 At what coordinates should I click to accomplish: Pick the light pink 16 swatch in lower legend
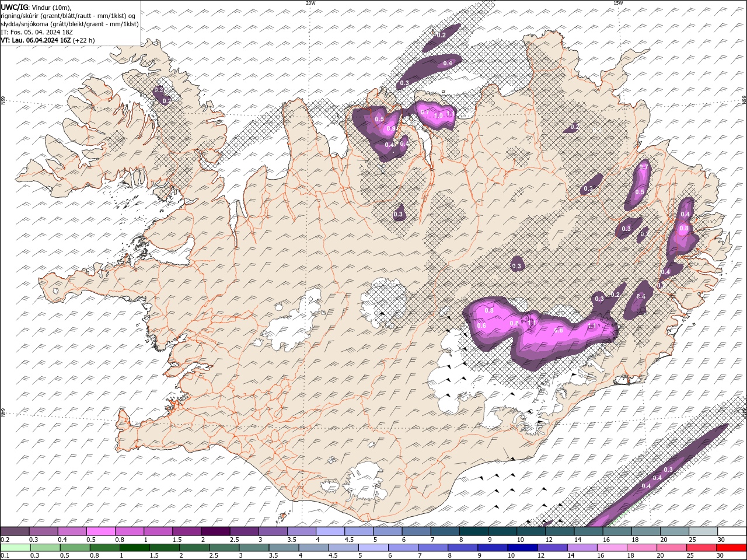point(612,548)
